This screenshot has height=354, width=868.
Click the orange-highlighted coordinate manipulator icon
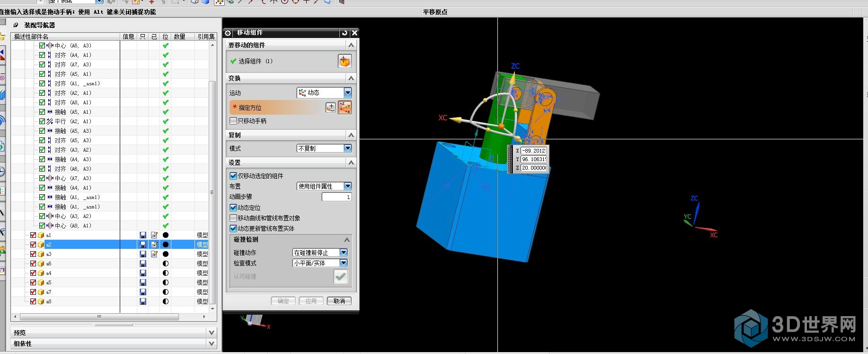click(345, 108)
